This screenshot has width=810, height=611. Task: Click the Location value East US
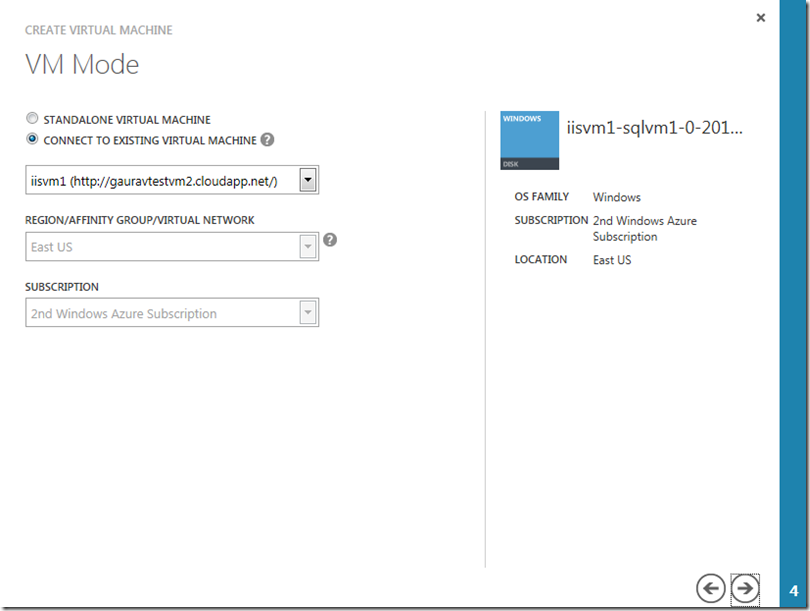(x=612, y=260)
